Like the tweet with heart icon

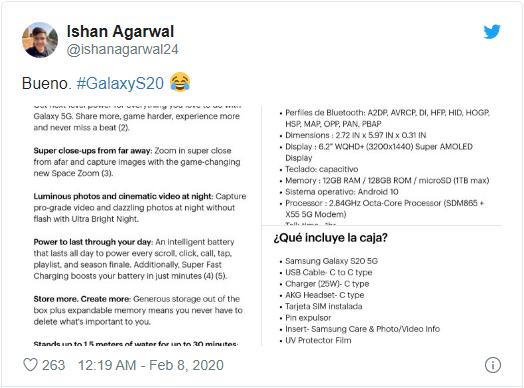pos(30,365)
